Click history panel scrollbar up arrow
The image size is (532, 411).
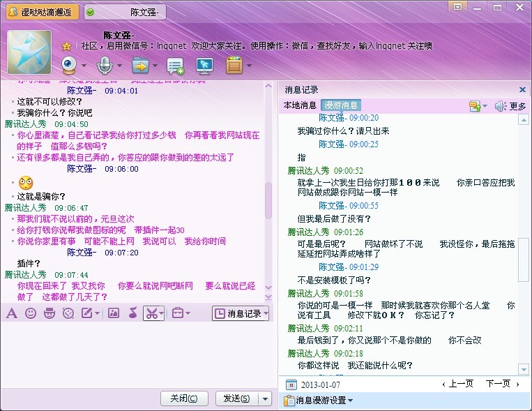click(524, 120)
